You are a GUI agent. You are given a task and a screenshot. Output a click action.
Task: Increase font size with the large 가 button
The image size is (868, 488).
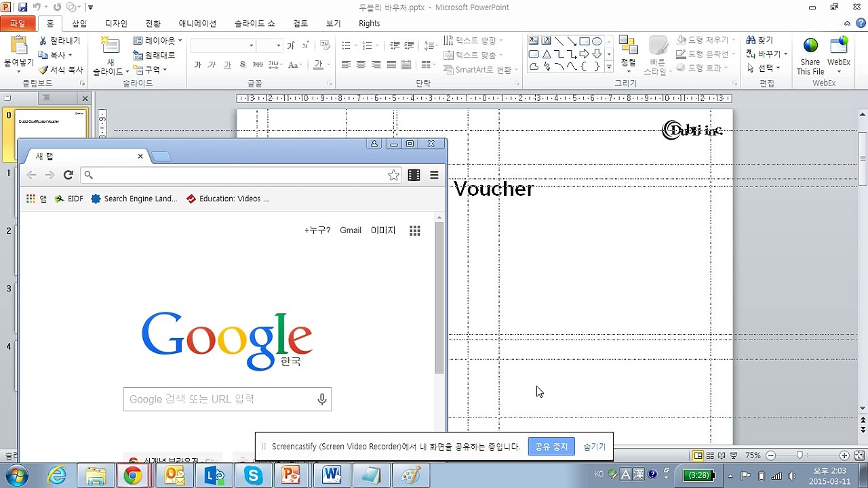click(291, 45)
